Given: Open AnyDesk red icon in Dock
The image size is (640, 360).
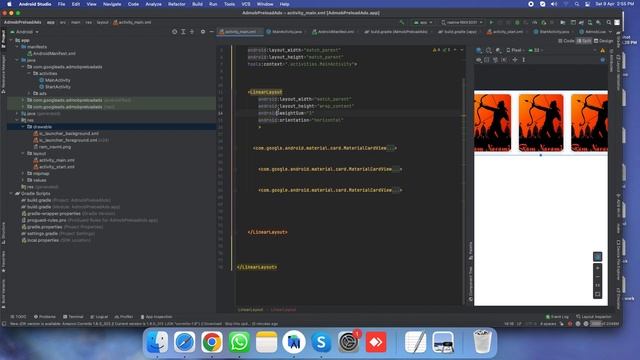Looking at the screenshot, I should pos(376,342).
